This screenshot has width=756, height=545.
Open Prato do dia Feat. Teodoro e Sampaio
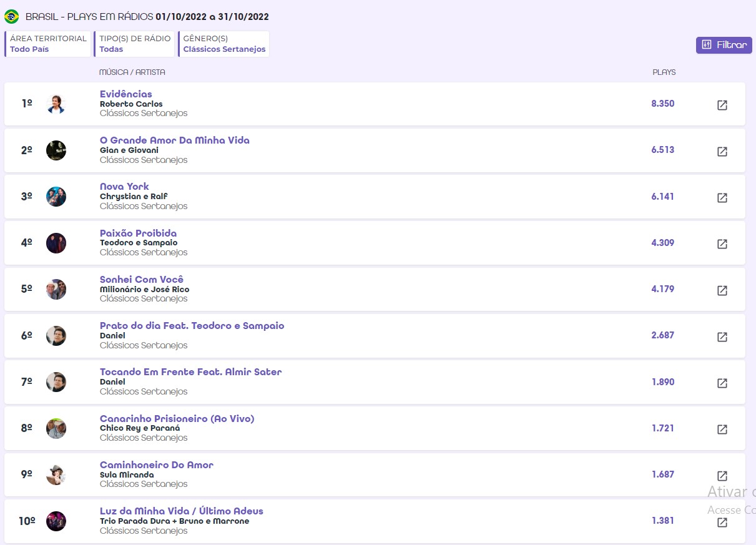coord(192,326)
